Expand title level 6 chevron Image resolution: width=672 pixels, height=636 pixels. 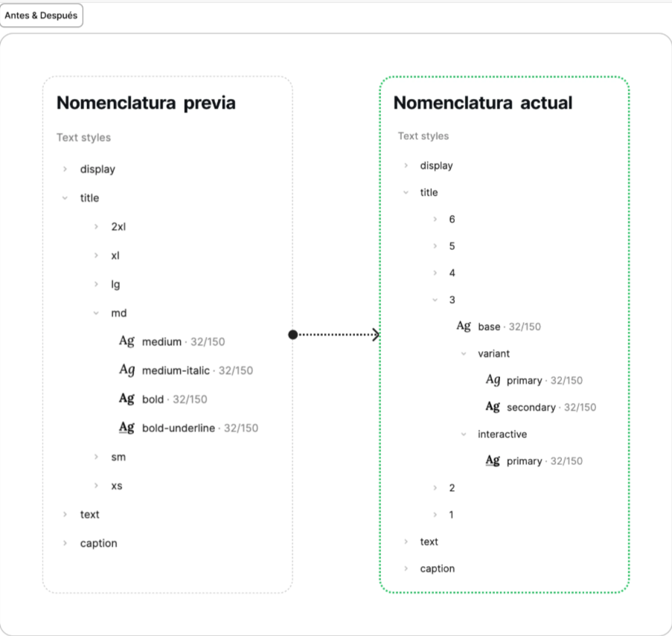(435, 219)
